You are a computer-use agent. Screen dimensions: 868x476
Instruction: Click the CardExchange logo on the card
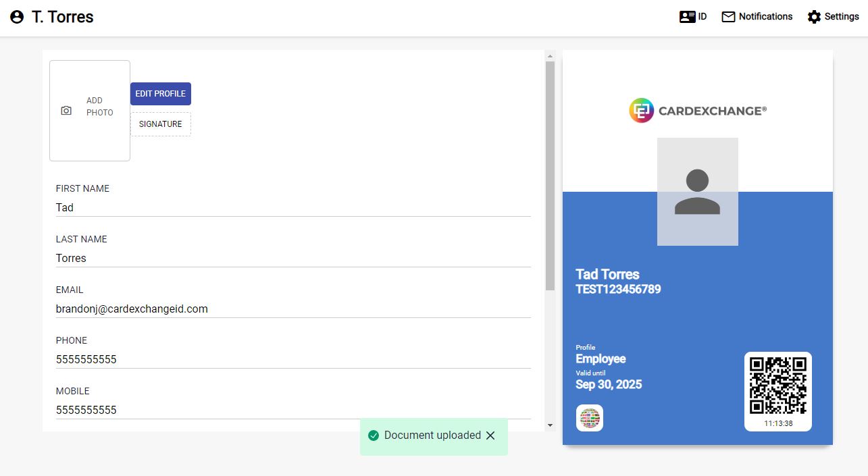point(698,111)
